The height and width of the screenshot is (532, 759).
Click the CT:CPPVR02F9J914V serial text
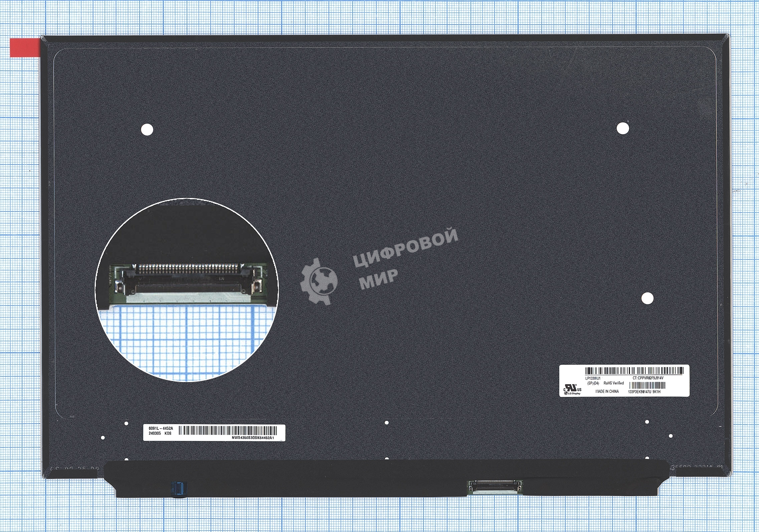[648, 378]
